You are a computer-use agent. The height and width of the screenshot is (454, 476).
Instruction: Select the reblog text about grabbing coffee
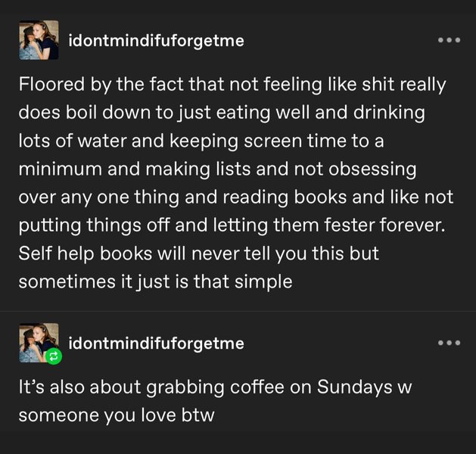215,401
